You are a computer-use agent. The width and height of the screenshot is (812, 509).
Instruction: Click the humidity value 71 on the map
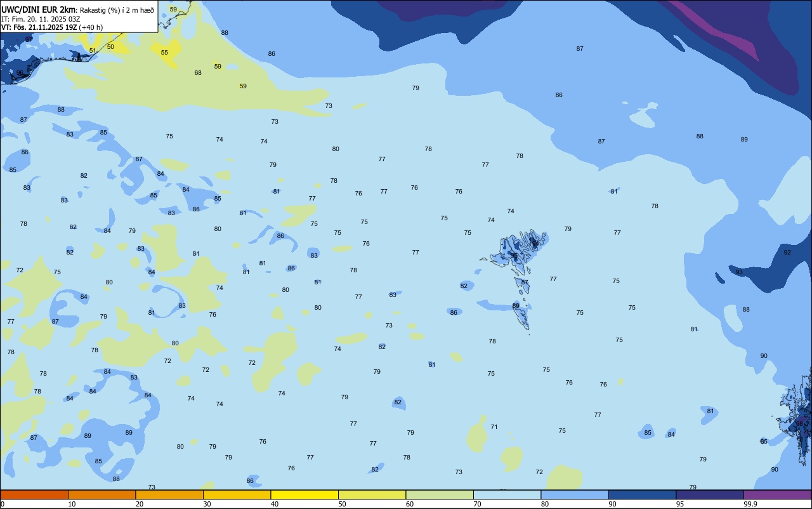pos(494,426)
